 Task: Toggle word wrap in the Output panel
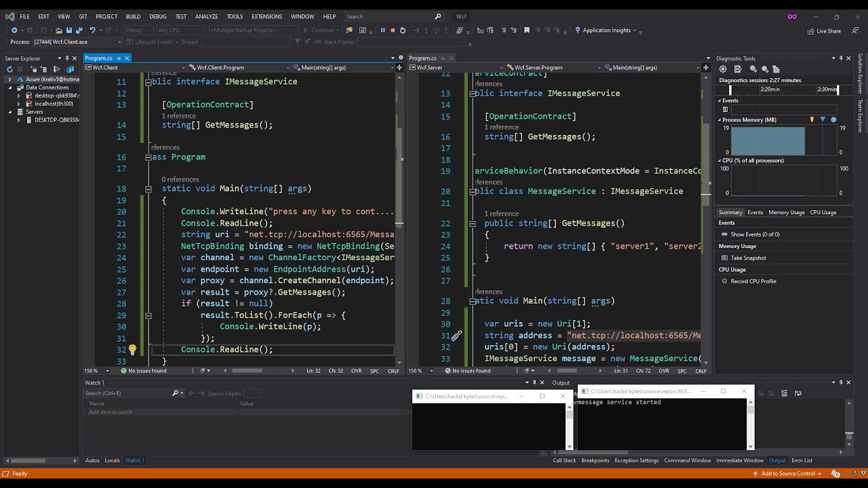[x=798, y=393]
